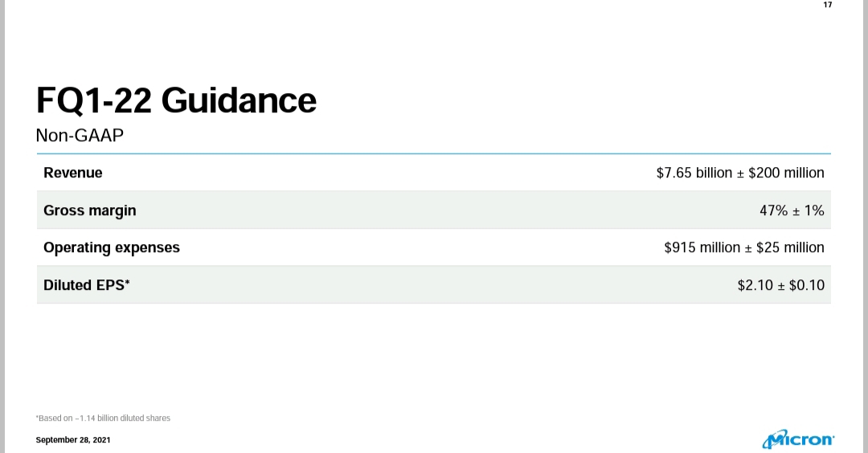The height and width of the screenshot is (453, 868).
Task: Click the $7.65 billion revenue value
Action: [694, 173]
